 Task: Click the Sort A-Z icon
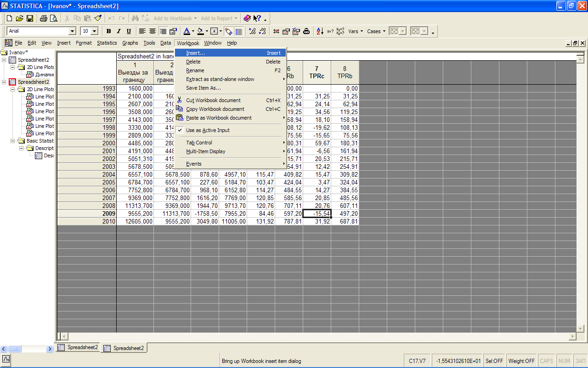tap(320, 31)
